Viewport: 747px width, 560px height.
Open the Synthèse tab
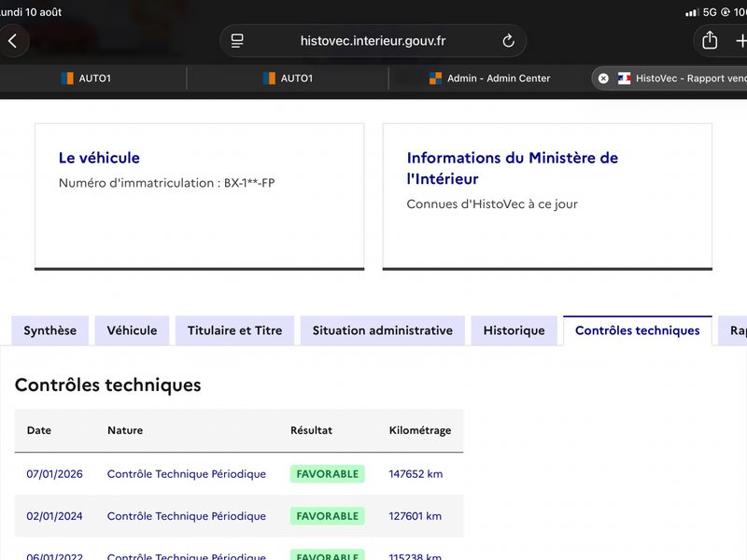[50, 330]
